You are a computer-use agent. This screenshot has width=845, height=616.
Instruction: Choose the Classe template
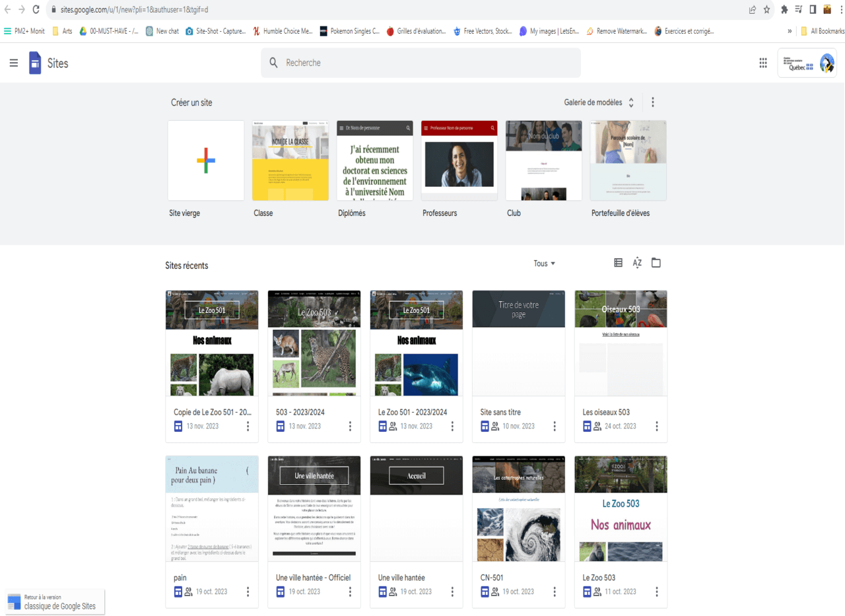pos(290,160)
